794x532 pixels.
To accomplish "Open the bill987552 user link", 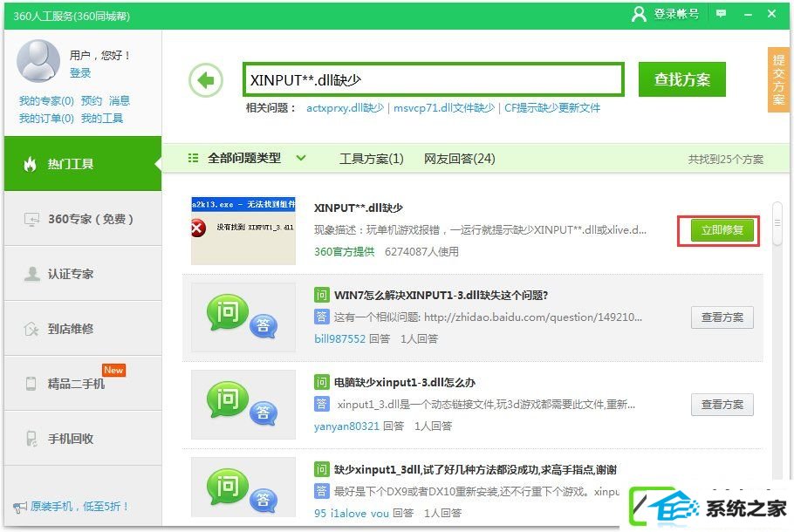I will 339,338.
